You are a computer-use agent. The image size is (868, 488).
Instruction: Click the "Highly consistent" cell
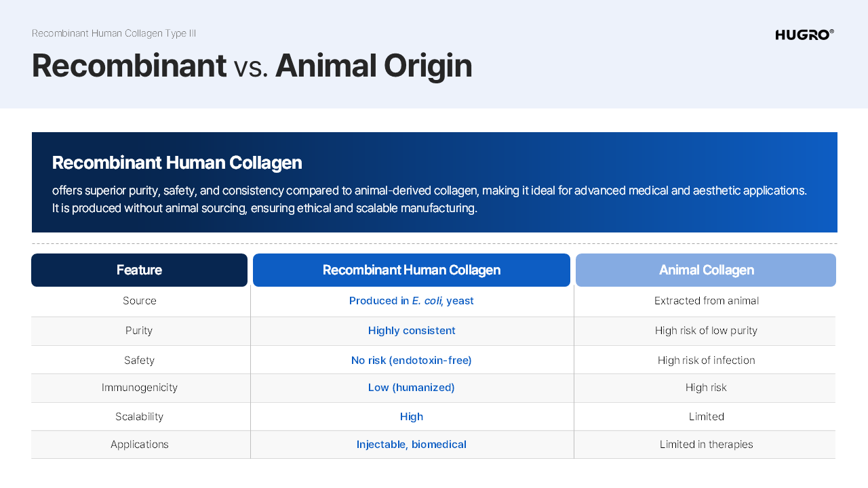tap(411, 331)
